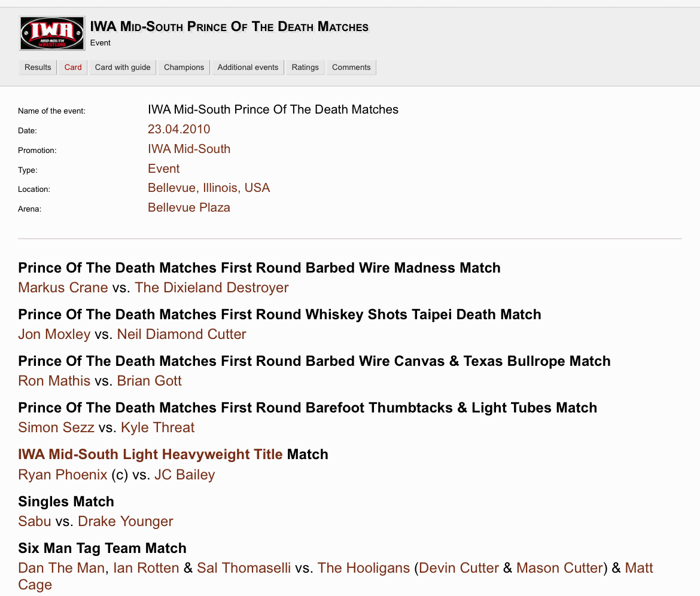The height and width of the screenshot is (596, 700).
Task: Click on Markus Crane's name
Action: tap(63, 288)
